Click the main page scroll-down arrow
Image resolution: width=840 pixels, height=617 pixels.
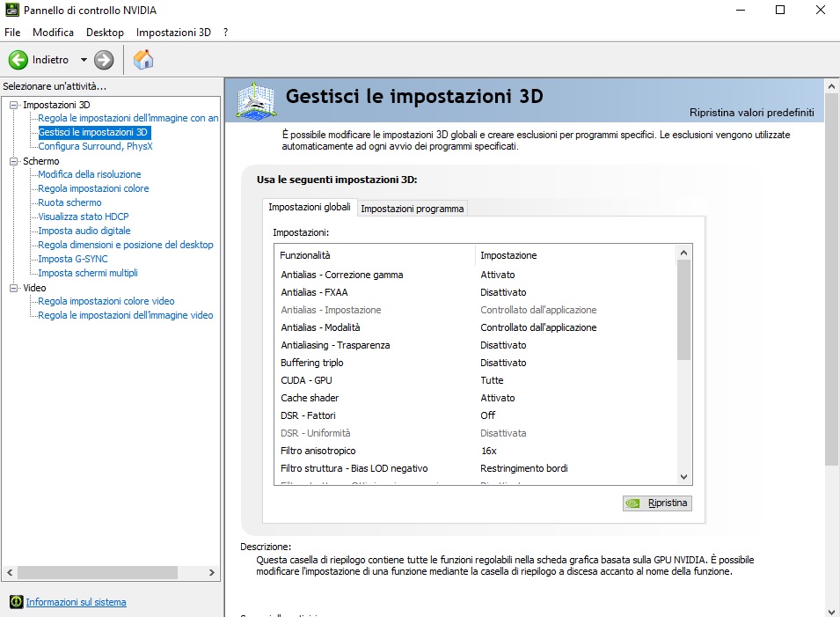click(831, 612)
